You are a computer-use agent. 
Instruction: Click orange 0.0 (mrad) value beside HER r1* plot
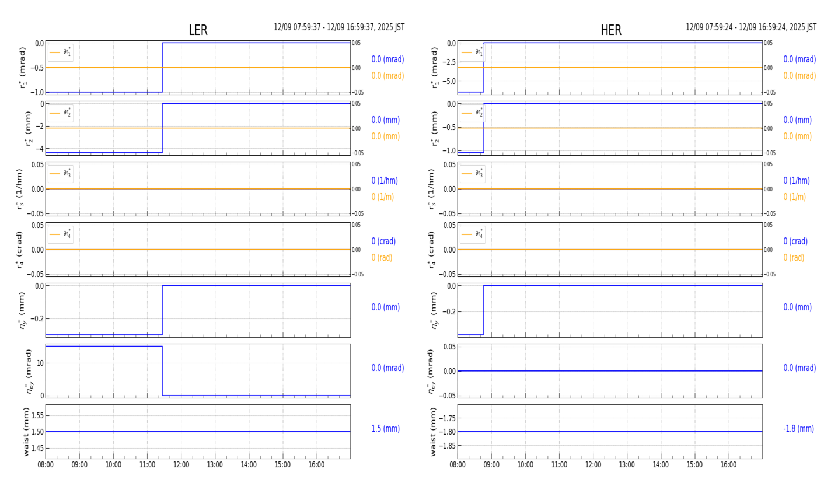point(799,76)
